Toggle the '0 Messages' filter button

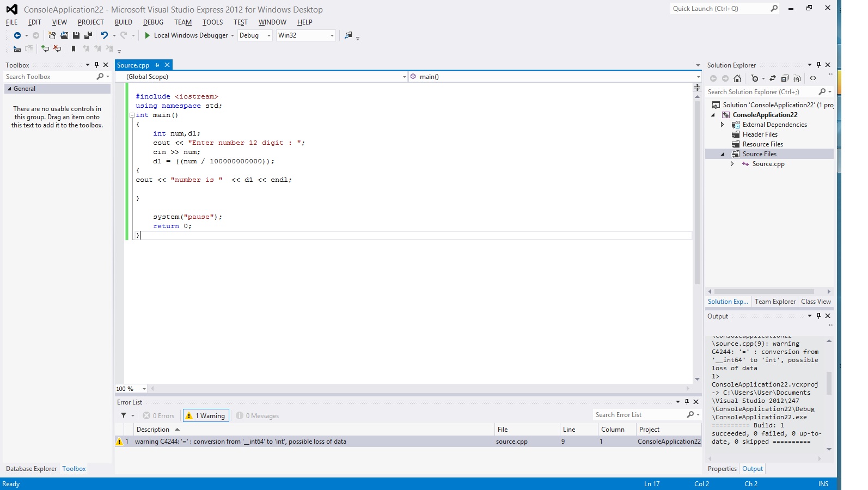(x=258, y=416)
